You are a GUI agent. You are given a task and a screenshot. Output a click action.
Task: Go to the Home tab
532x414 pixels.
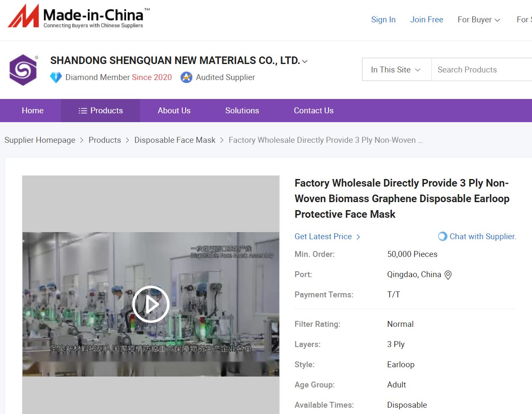[32, 110]
